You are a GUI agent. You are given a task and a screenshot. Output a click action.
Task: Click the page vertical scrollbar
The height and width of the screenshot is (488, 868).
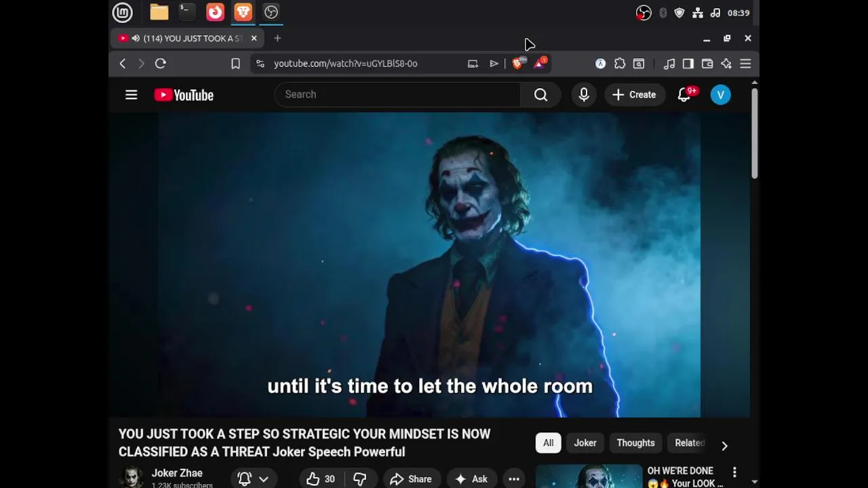point(754,134)
